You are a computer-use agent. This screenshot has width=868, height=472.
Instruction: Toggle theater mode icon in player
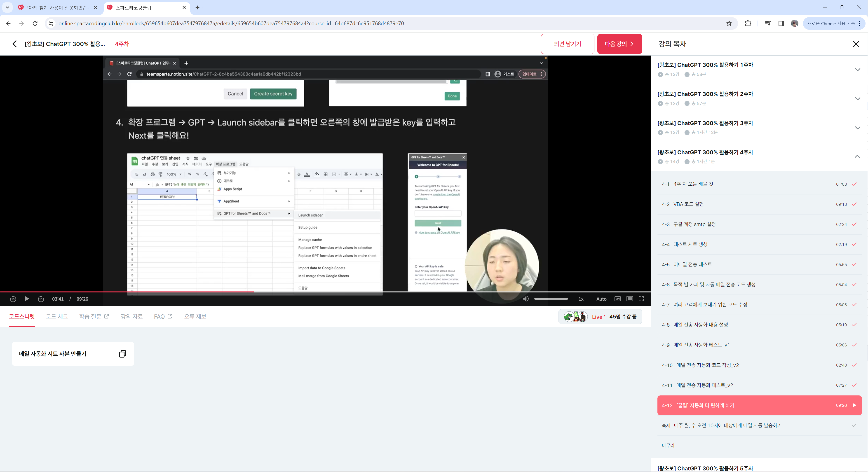point(629,299)
